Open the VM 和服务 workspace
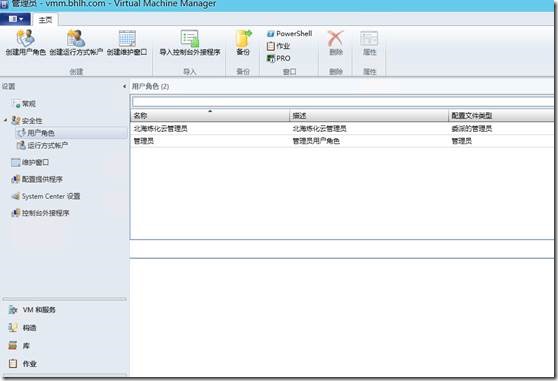Image resolution: width=558 pixels, height=381 pixels. (39, 310)
